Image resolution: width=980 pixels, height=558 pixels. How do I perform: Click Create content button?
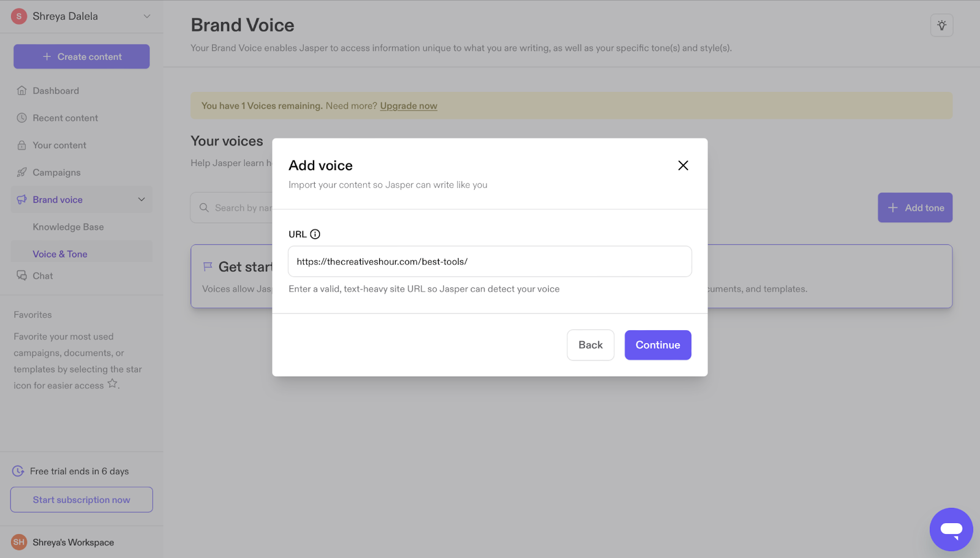tap(81, 56)
